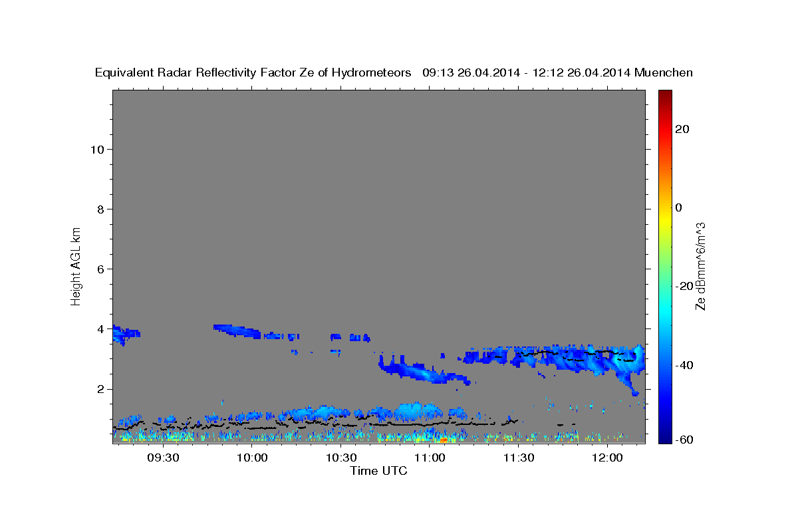The height and width of the screenshot is (532, 798).
Task: Click the 10:00 time tick label
Action: pyautogui.click(x=252, y=458)
